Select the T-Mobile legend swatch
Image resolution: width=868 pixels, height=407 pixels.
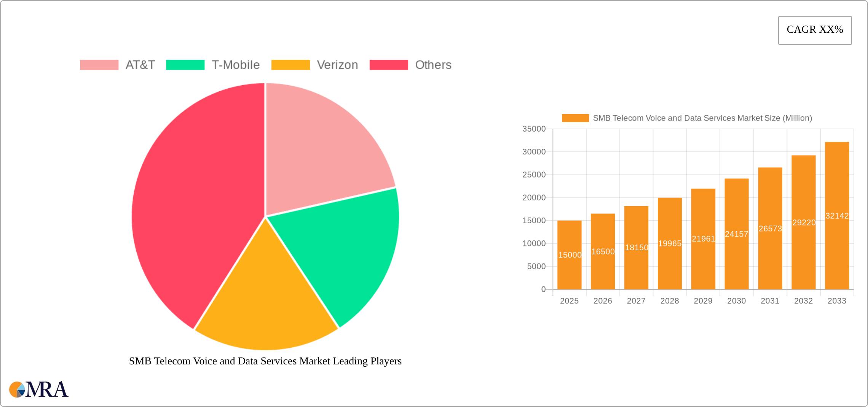pyautogui.click(x=186, y=65)
